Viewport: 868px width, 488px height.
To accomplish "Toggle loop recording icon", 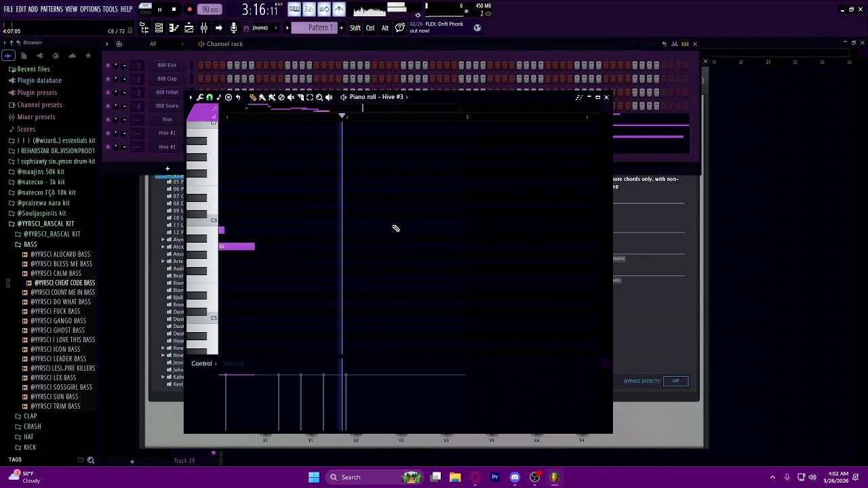I will point(323,9).
